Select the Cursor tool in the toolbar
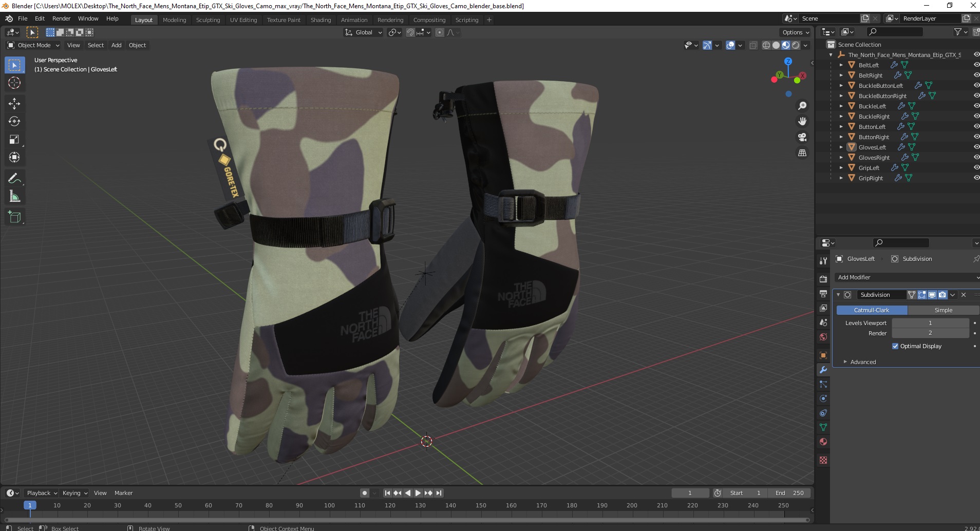Image resolution: width=980 pixels, height=531 pixels. 14,83
